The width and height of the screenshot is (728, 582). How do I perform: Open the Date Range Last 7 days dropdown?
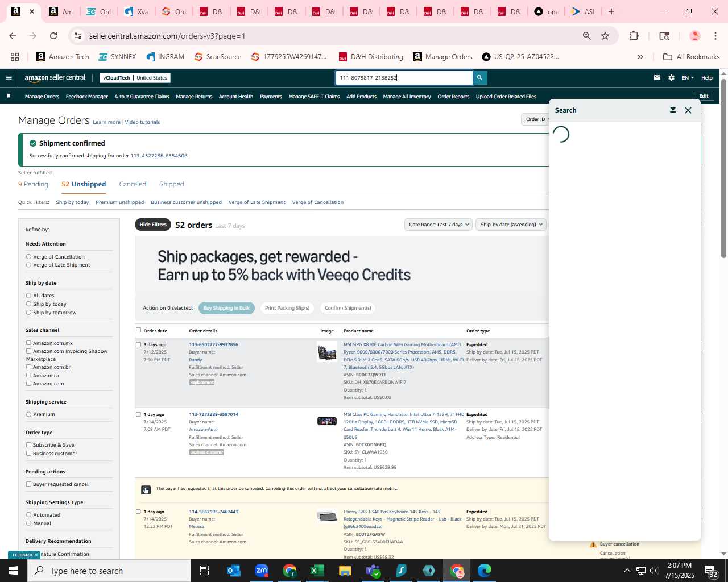pyautogui.click(x=439, y=225)
